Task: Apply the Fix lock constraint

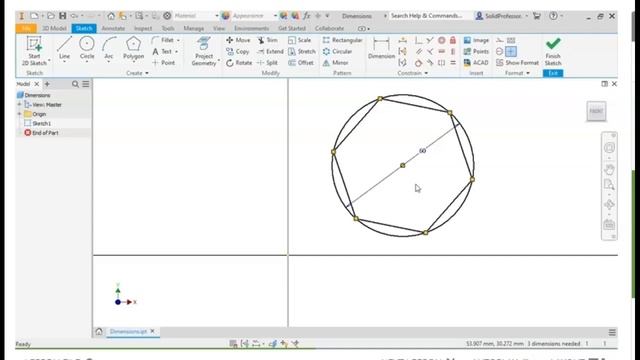Action: click(x=453, y=40)
